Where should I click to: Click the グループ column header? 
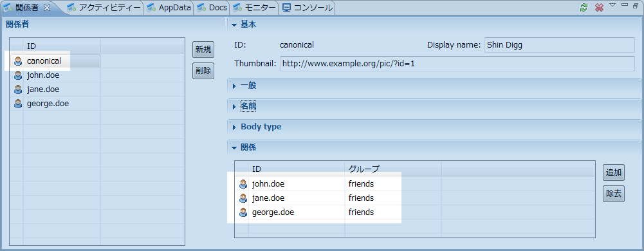tap(392, 169)
